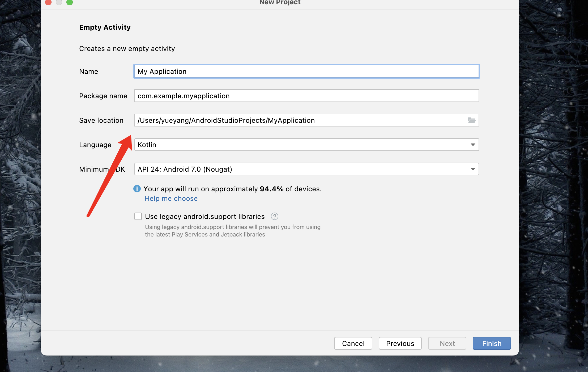588x372 pixels.
Task: Click the Finish button
Action: [492, 343]
